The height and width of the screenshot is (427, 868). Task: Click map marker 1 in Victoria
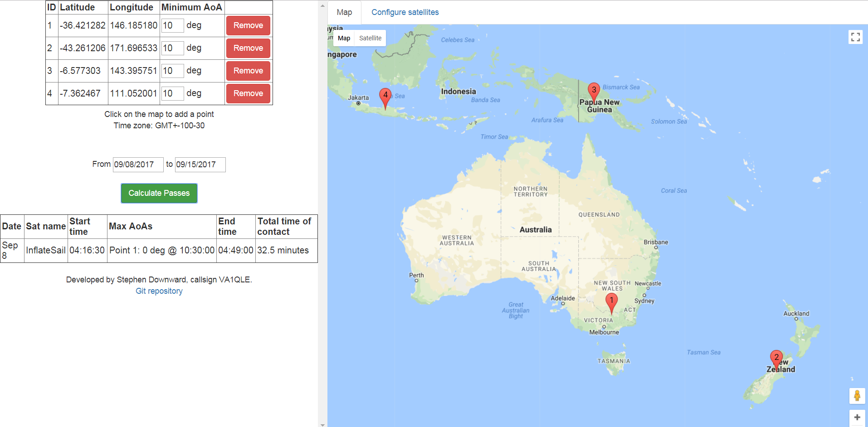pos(611,302)
